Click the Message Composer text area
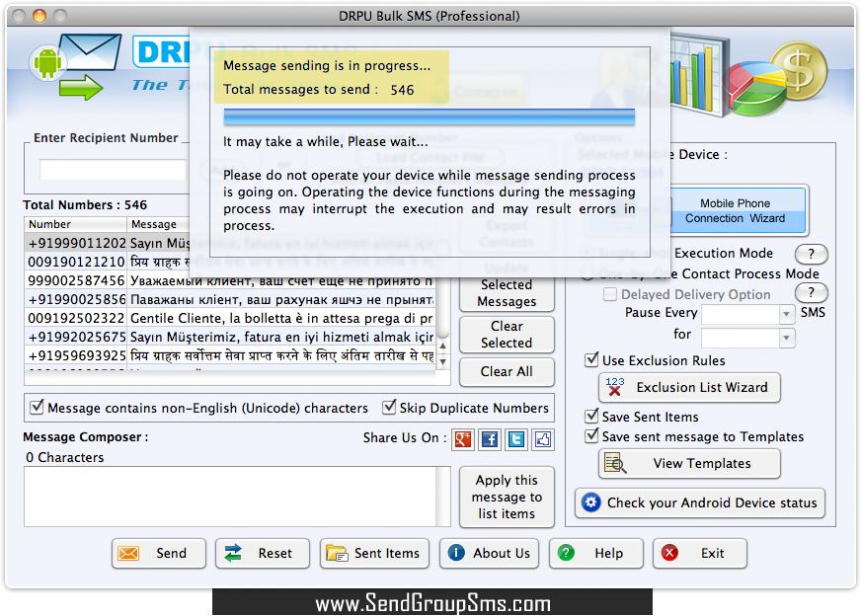861x616 pixels. click(230, 497)
